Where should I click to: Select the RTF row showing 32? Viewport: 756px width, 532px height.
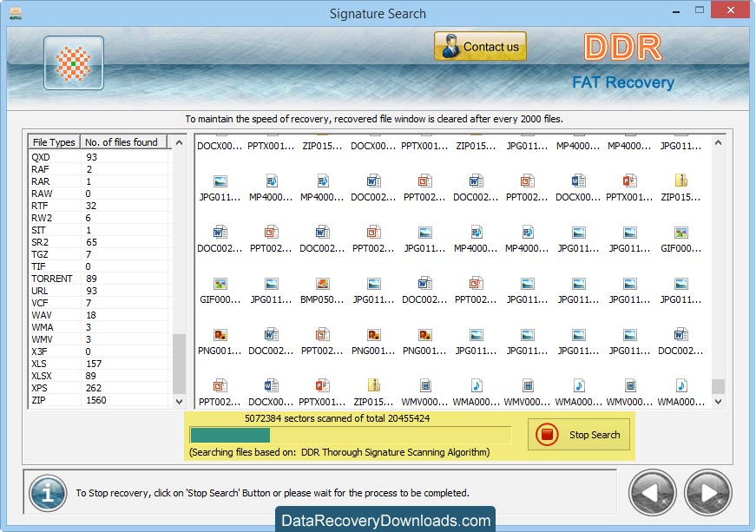100,206
